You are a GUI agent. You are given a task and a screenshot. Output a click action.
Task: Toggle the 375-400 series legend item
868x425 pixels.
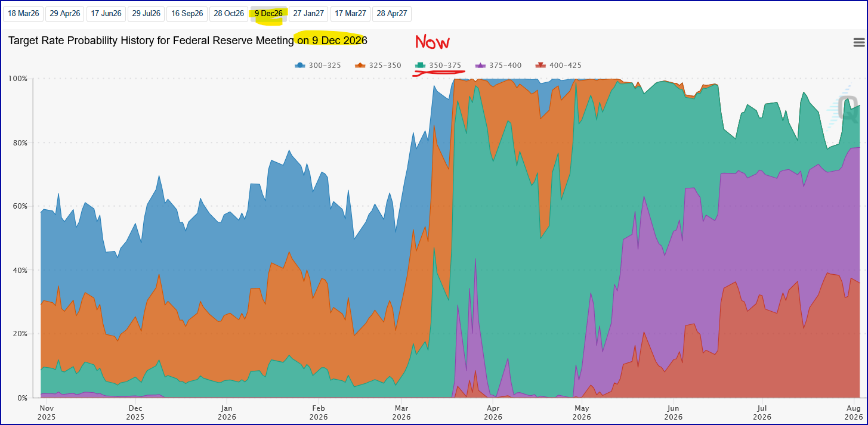(499, 65)
